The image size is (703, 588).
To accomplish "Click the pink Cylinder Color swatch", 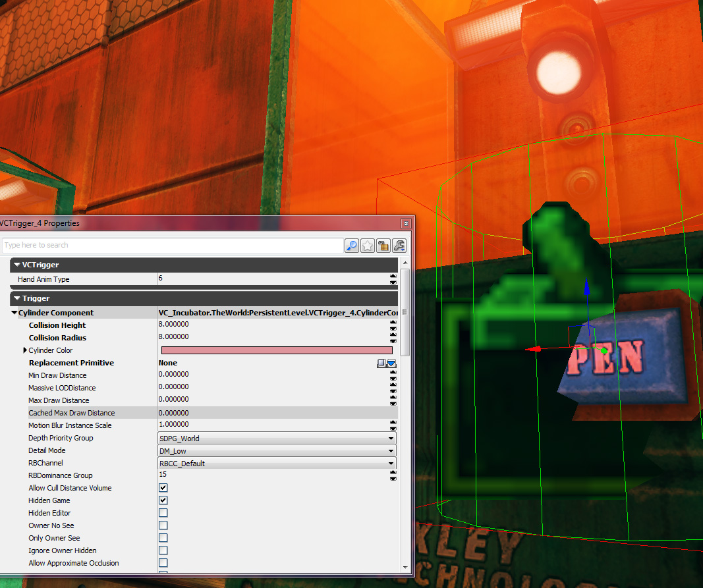I will coord(277,350).
